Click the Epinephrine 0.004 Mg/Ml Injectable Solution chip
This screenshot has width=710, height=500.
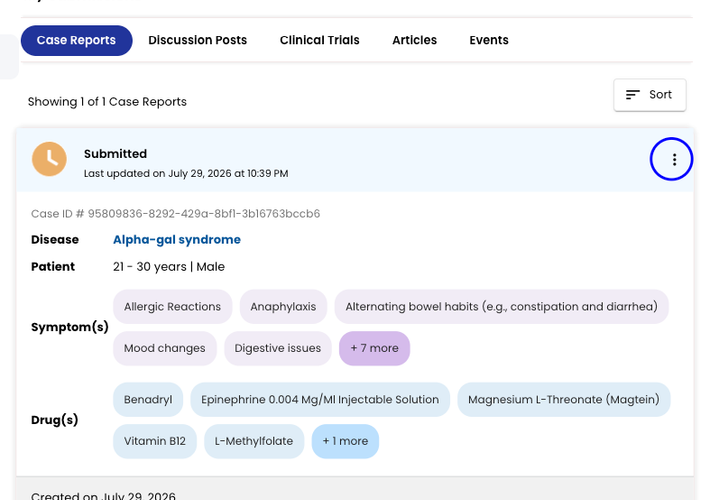coord(320,399)
